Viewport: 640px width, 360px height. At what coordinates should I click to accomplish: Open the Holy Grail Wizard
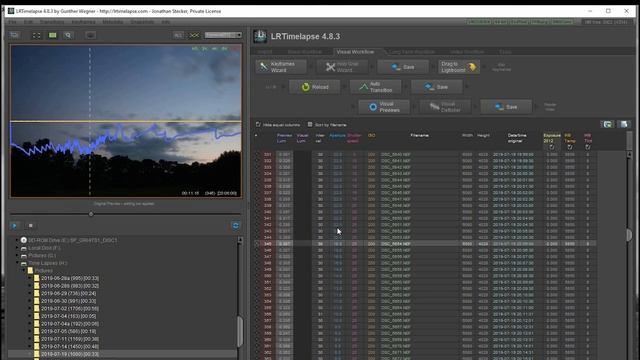point(342,67)
